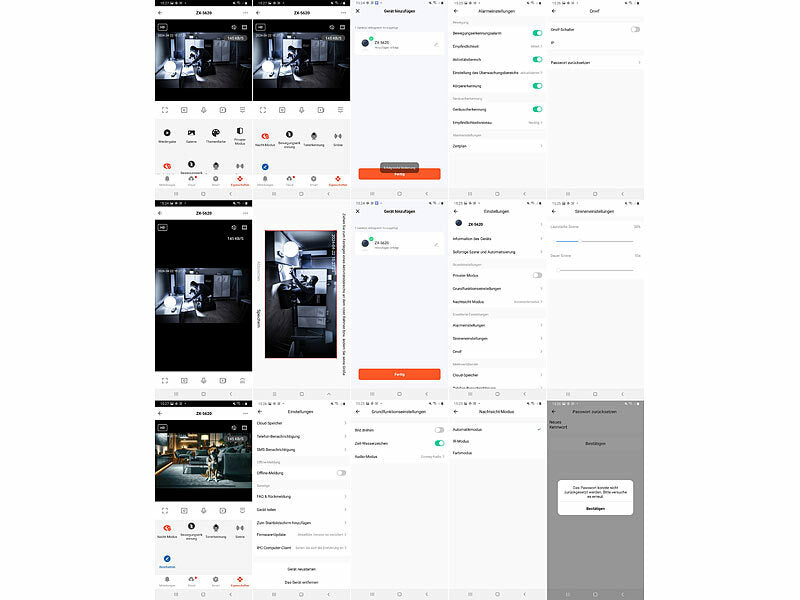Tap the Ausschalten power icon
This screenshot has height=600, width=800.
click(166, 559)
